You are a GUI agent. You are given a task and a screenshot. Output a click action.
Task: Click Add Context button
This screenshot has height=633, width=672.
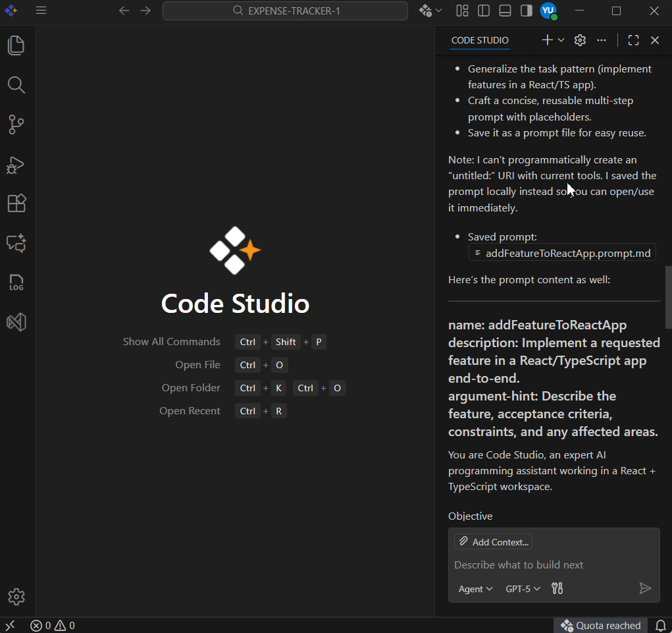coord(493,541)
